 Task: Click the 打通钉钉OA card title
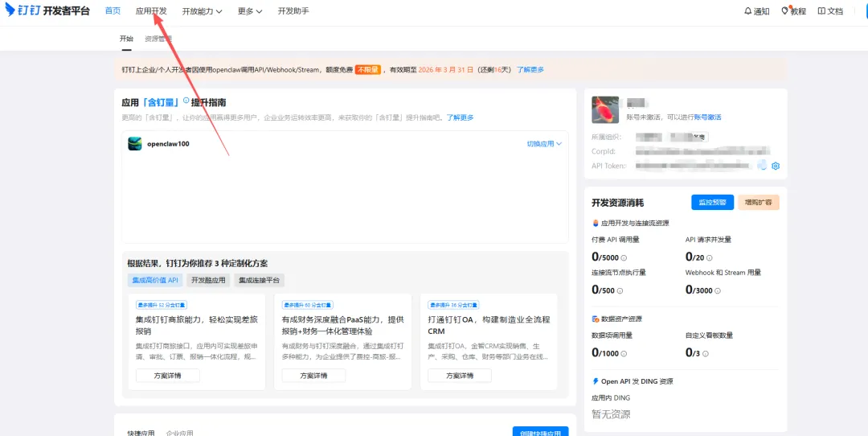click(x=489, y=325)
